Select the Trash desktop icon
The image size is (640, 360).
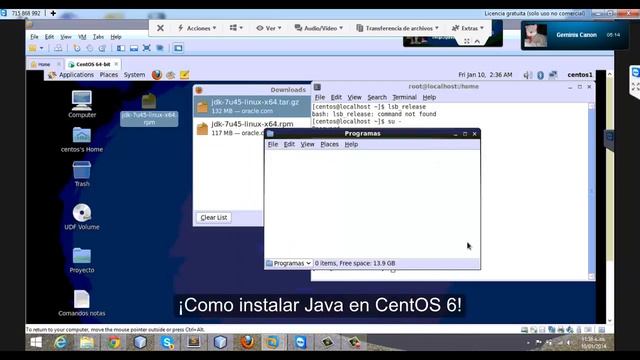(x=82, y=174)
